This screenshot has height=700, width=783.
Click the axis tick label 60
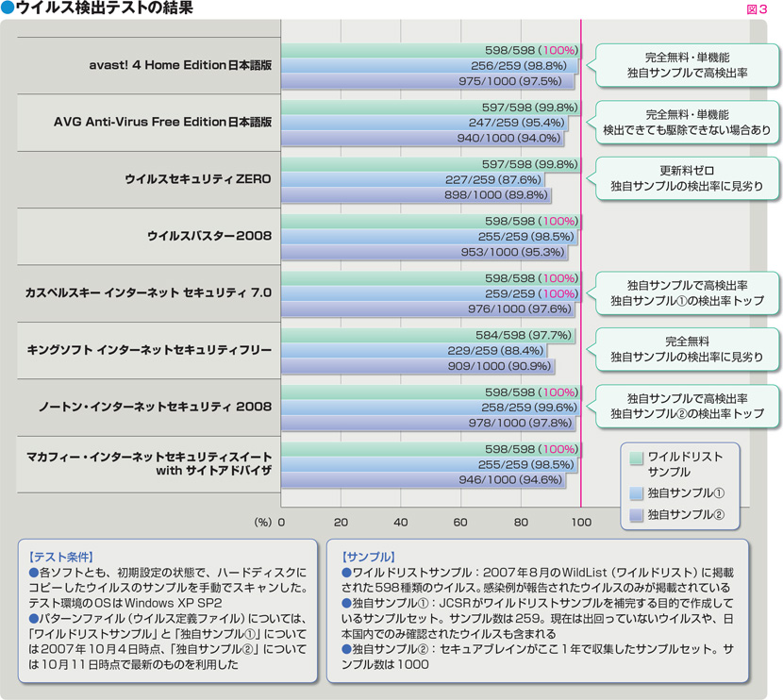460,523
